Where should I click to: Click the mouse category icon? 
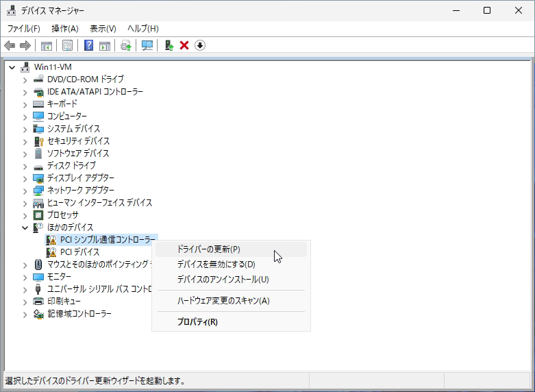pos(38,264)
